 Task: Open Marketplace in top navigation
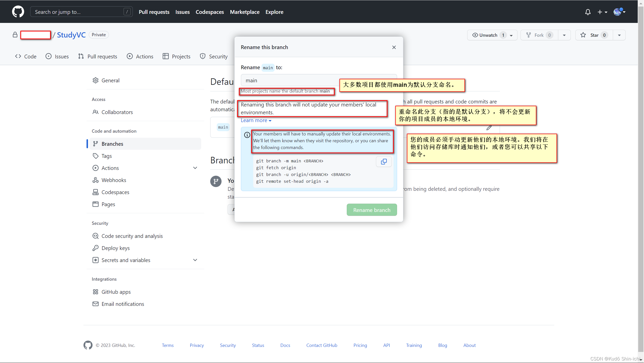(x=244, y=12)
